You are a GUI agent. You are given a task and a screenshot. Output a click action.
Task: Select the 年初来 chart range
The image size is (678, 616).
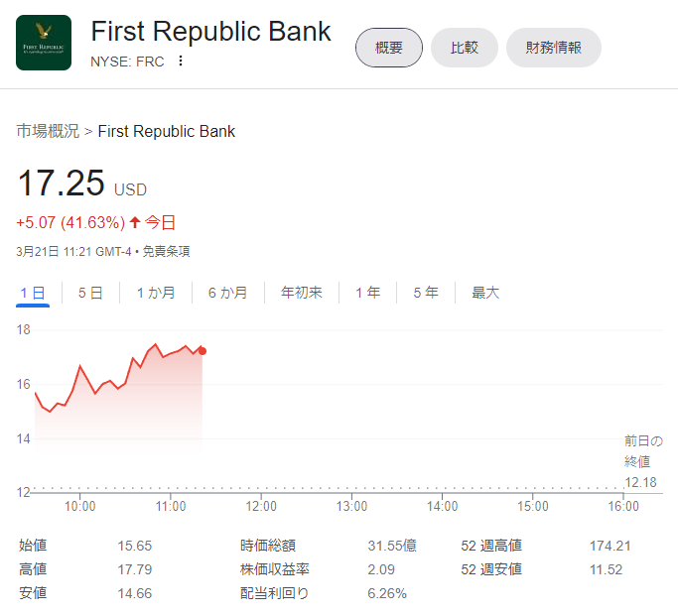pyautogui.click(x=302, y=293)
